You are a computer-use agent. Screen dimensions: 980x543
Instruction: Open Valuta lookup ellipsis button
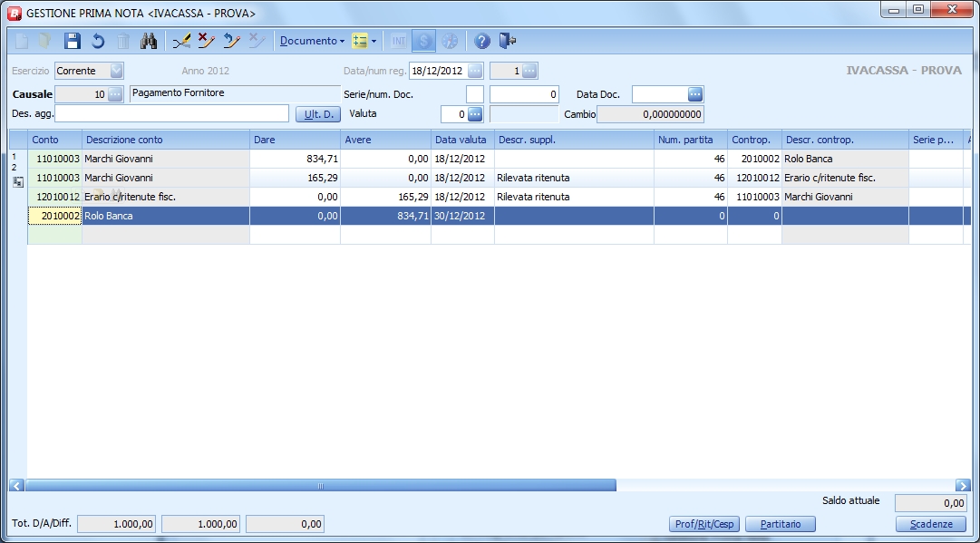tap(475, 114)
